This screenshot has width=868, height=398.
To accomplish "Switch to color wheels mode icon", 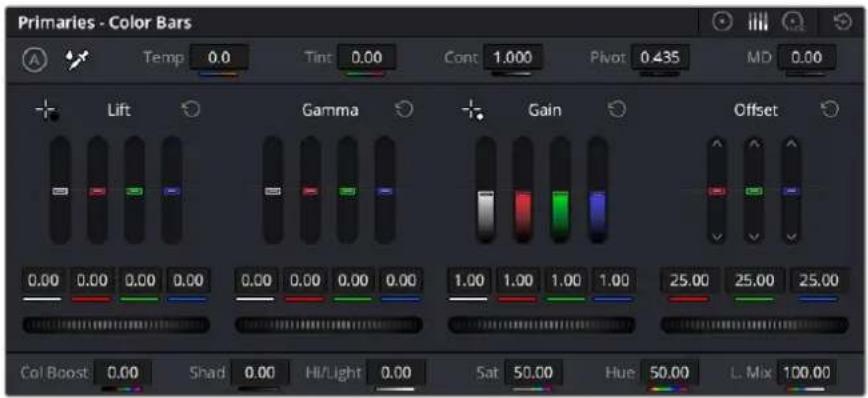I will (722, 22).
